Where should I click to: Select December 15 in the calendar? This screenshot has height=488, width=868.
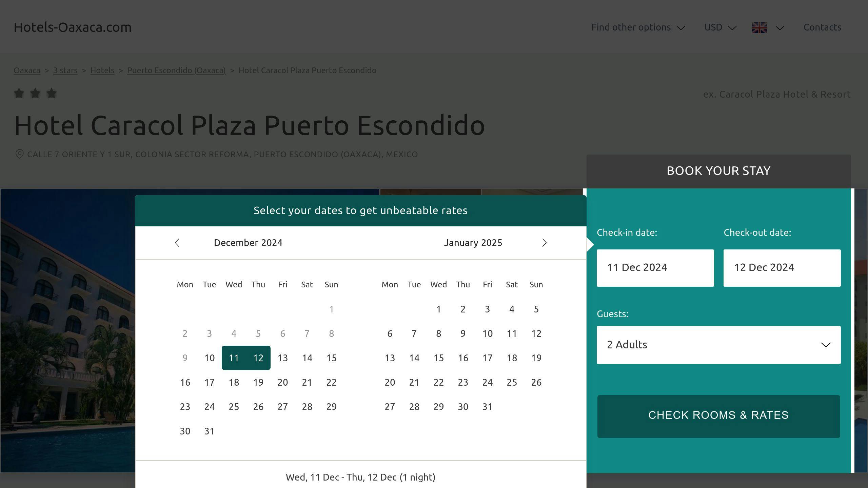pos(331,358)
